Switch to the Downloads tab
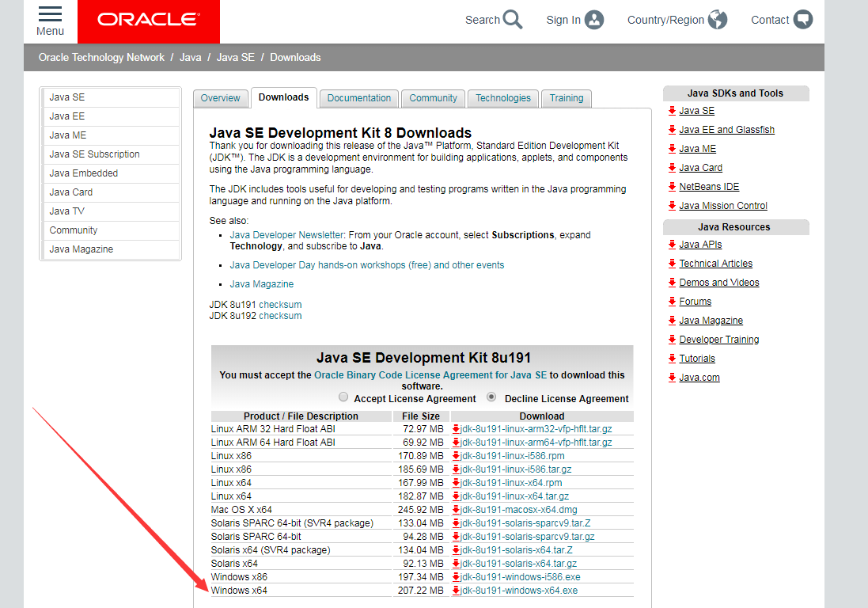Image resolution: width=868 pixels, height=608 pixels. pyautogui.click(x=283, y=97)
